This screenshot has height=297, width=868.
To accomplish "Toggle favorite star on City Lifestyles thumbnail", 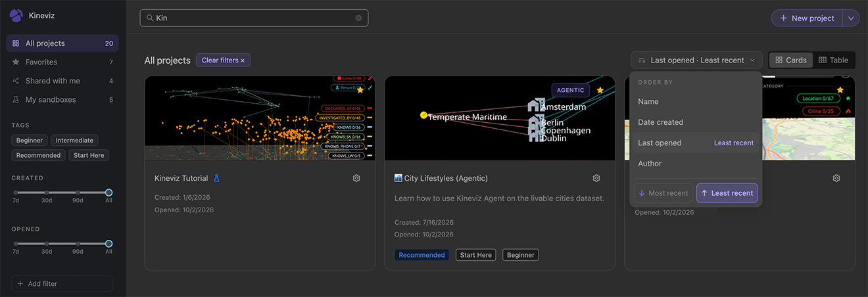I will pyautogui.click(x=600, y=90).
